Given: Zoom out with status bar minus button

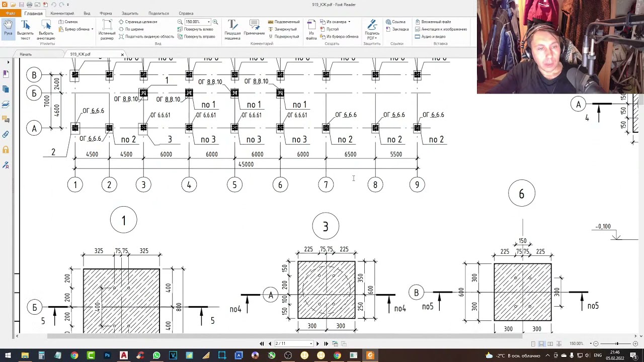Looking at the screenshot, I should [596, 344].
